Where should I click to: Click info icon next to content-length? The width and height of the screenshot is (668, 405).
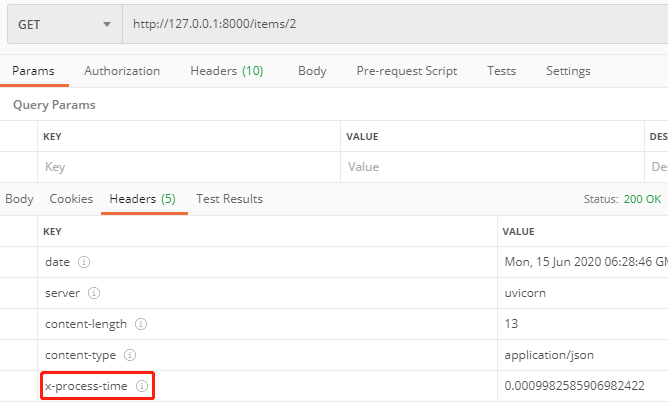click(x=141, y=324)
